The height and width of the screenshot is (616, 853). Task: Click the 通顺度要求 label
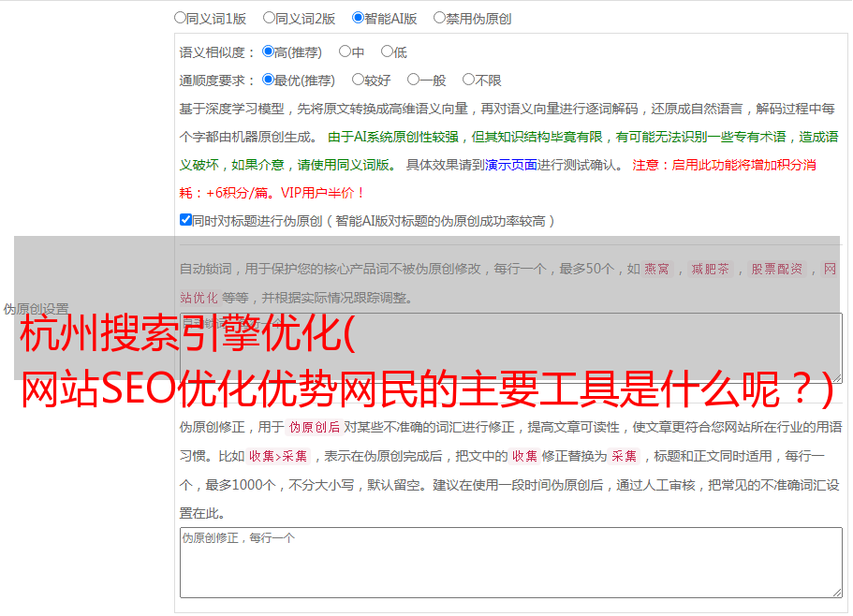pyautogui.click(x=217, y=81)
